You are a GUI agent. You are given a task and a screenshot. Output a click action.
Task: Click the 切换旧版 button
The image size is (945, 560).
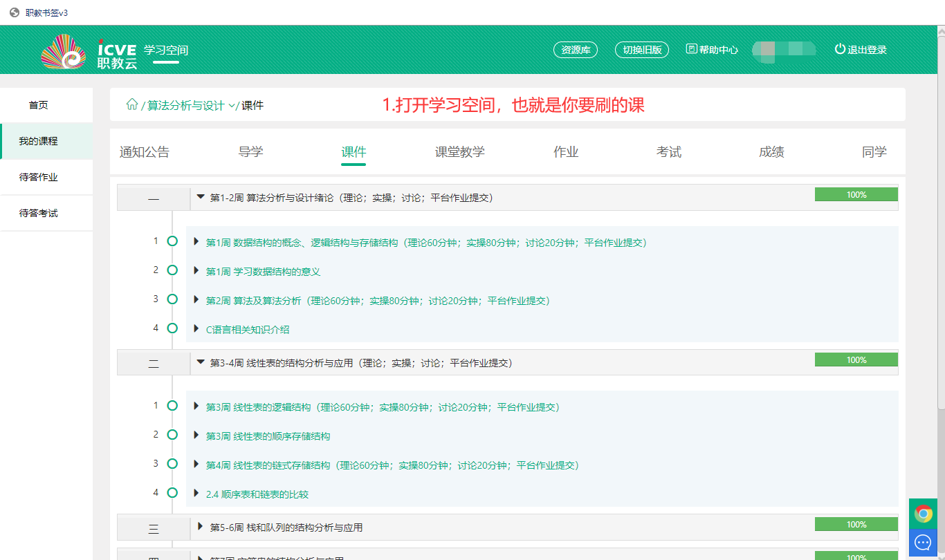click(642, 50)
